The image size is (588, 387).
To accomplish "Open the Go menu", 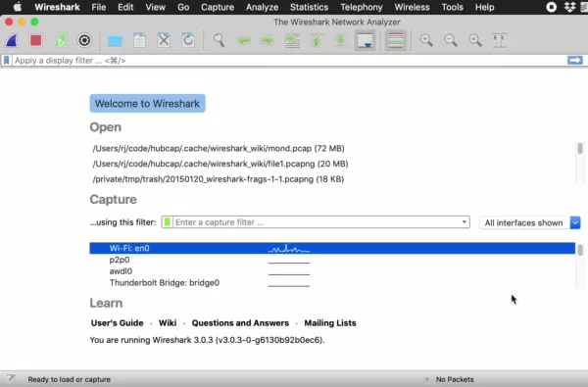I will [183, 7].
